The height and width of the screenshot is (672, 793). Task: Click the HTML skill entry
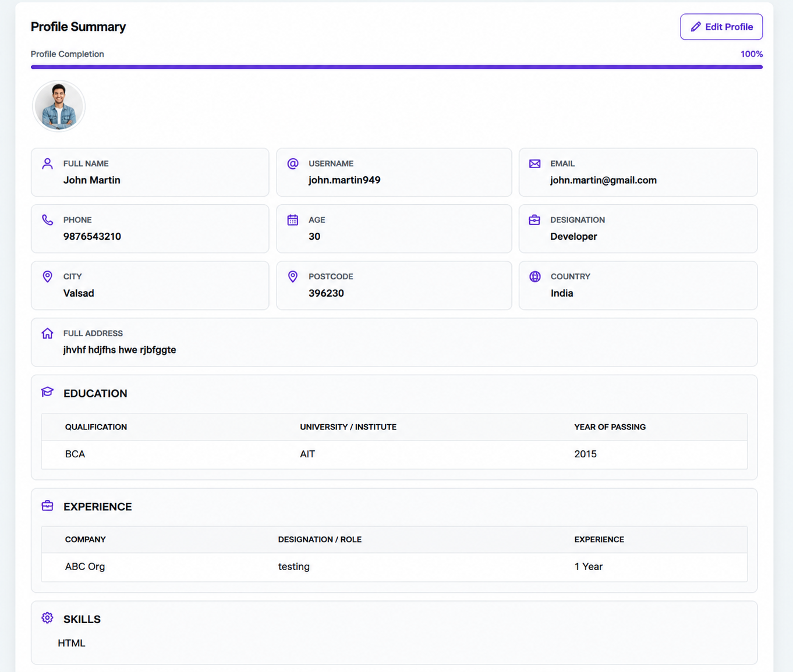pyautogui.click(x=72, y=643)
